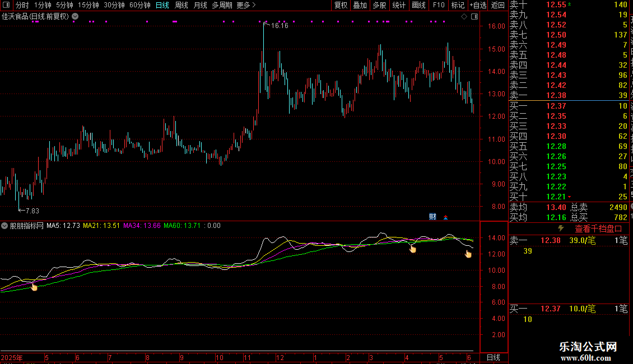Viewport: 633px width, 364px height.
Task: Click the 买均 12.16 average value
Action: (556, 217)
